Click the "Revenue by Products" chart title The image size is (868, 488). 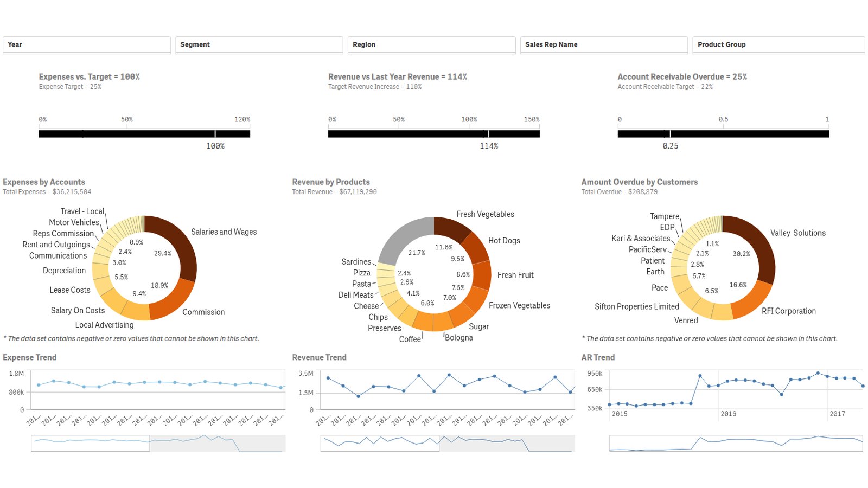[x=331, y=182]
